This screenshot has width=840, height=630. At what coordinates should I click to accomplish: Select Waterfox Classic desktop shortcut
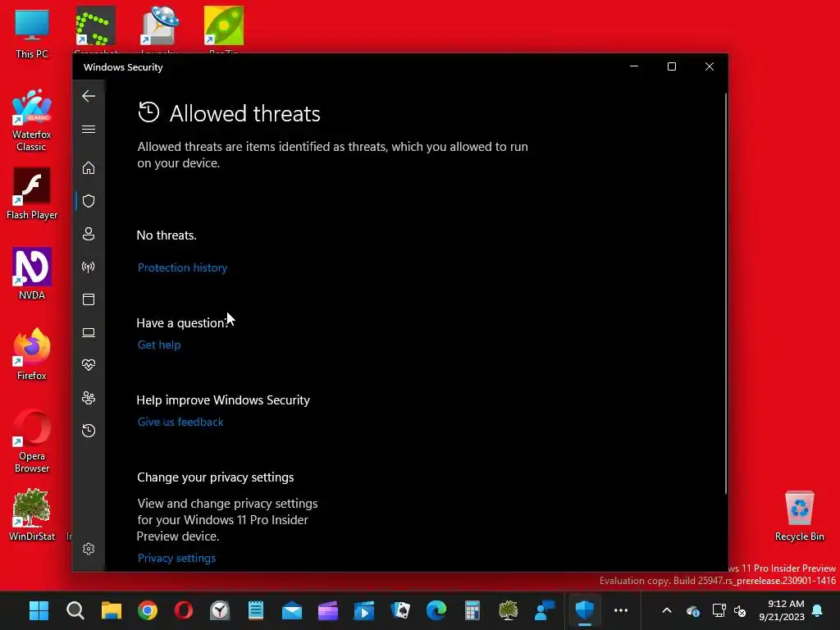[32, 121]
